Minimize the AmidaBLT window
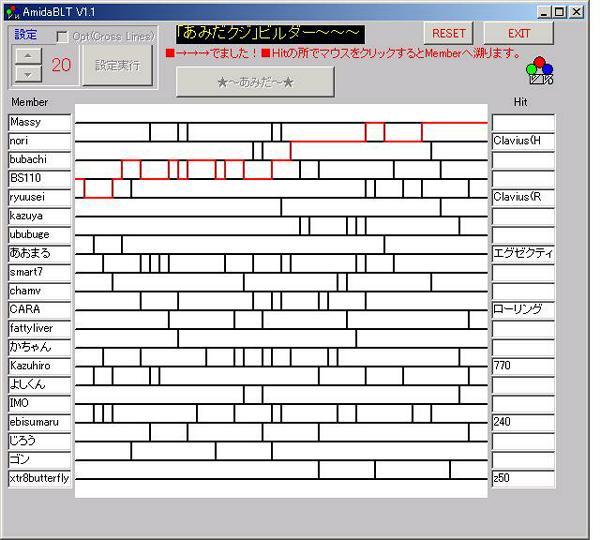600x540 pixels. click(543, 11)
